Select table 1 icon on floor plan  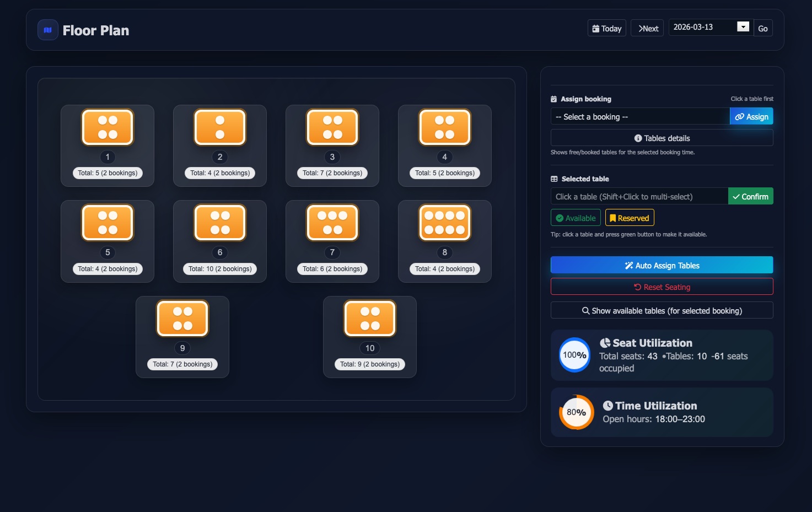(x=107, y=127)
